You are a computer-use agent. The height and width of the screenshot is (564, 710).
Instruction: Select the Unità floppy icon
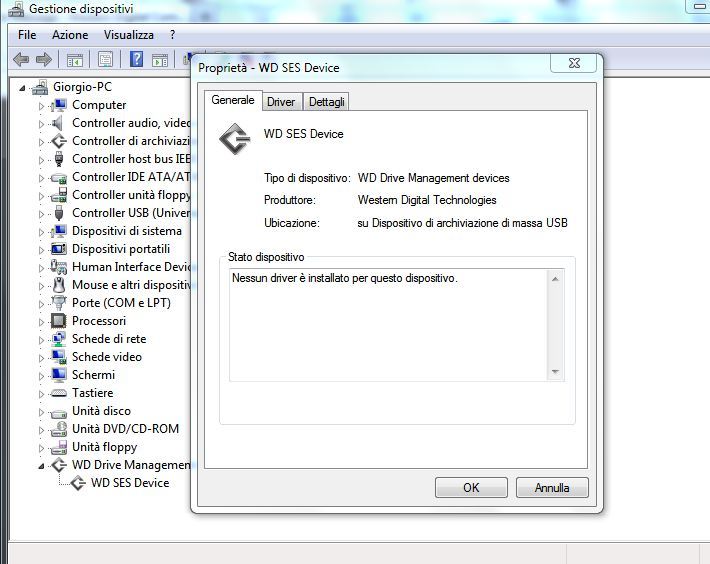pyautogui.click(x=59, y=447)
